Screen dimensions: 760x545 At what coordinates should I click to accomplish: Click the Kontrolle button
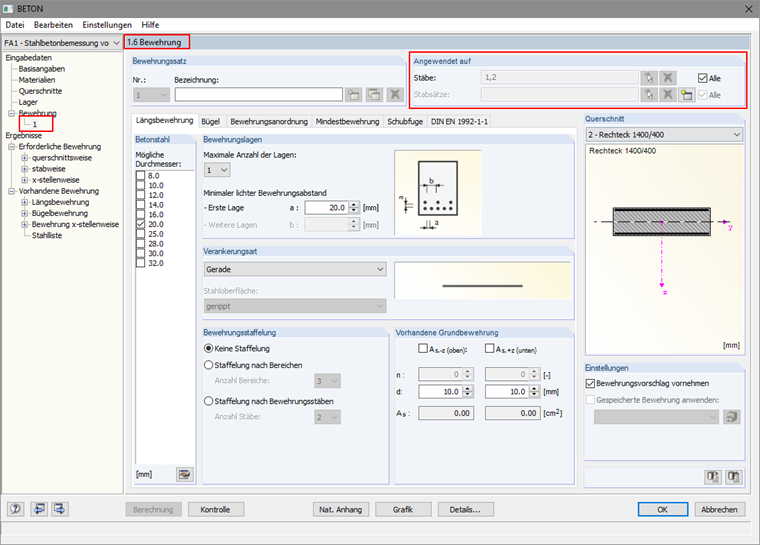coord(216,509)
